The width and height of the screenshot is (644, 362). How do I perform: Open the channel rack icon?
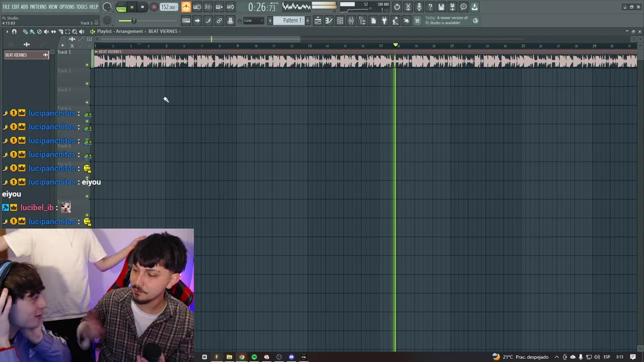(340, 21)
